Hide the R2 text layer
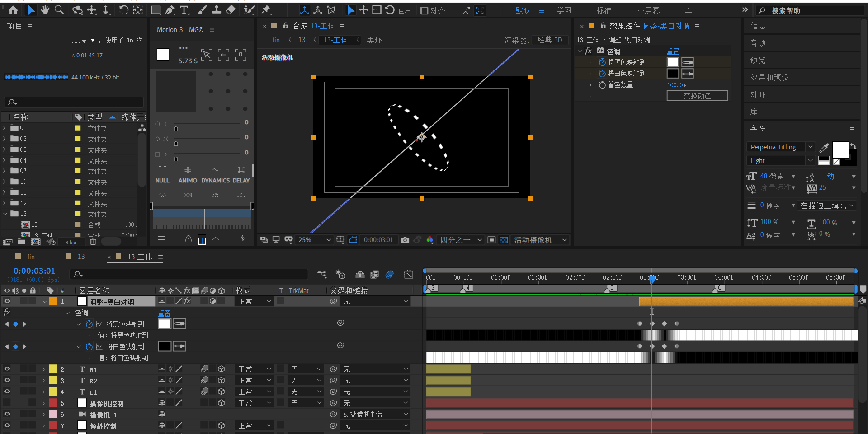Screen dimensions: 868x434 pyautogui.click(x=7, y=380)
